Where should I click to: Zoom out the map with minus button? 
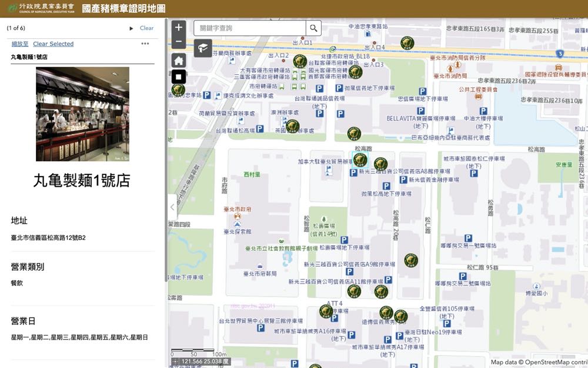click(x=179, y=41)
